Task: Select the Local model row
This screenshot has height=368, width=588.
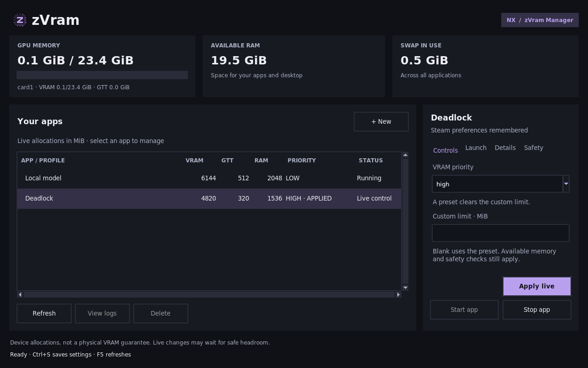Action: (209, 178)
